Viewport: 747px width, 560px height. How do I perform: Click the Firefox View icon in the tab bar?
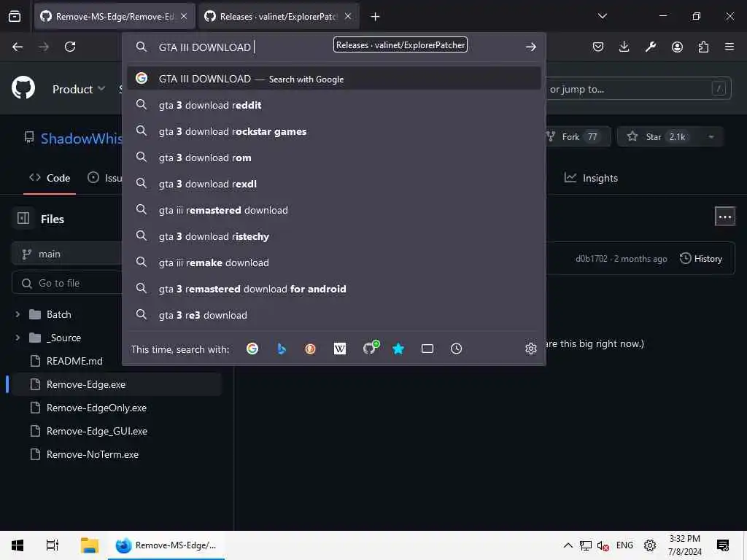coord(15,17)
